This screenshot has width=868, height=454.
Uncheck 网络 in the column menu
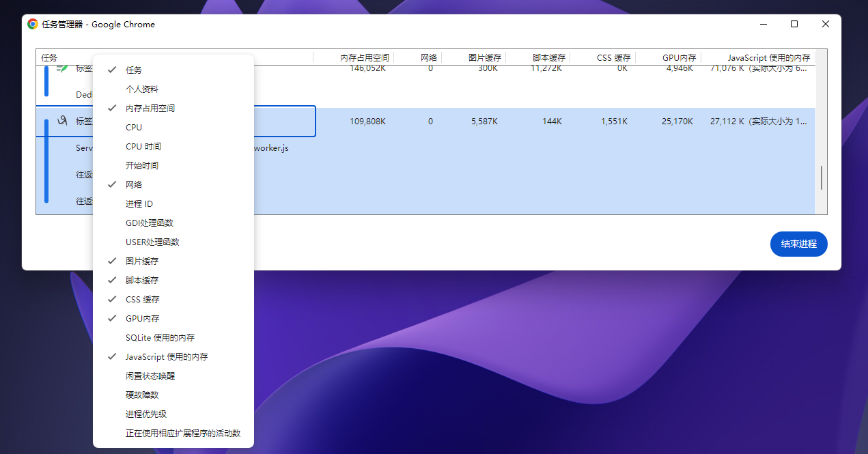[x=173, y=184]
